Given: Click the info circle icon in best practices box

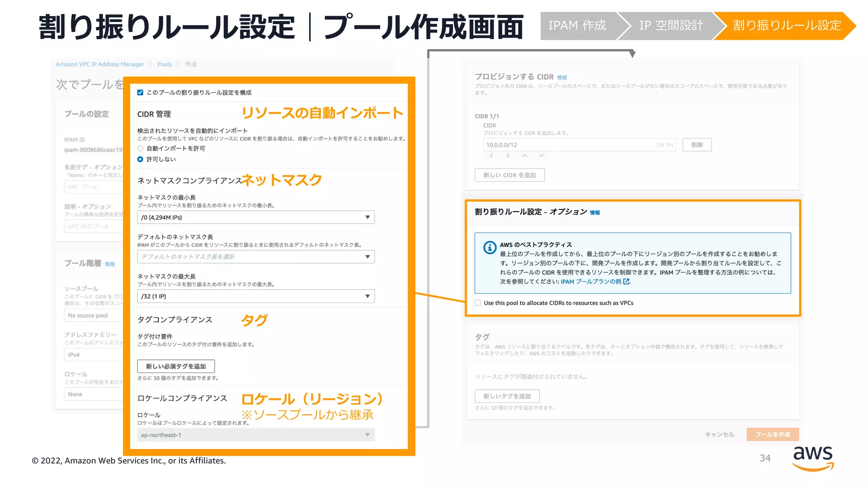Looking at the screenshot, I should 490,247.
